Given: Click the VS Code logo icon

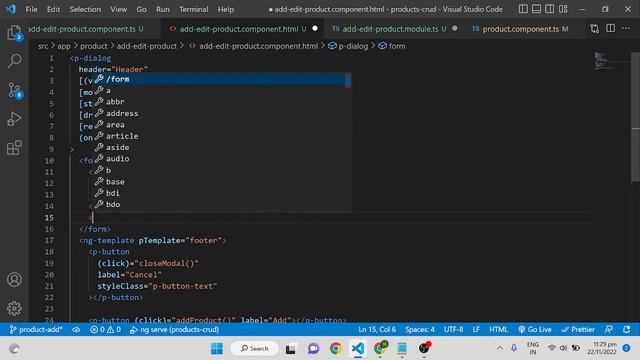Looking at the screenshot, I should click(11, 9).
